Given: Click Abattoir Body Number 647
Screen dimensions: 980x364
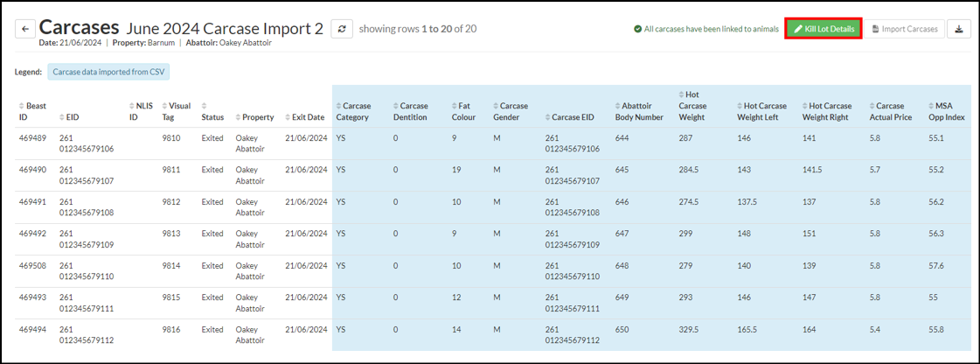Looking at the screenshot, I should (x=622, y=234).
